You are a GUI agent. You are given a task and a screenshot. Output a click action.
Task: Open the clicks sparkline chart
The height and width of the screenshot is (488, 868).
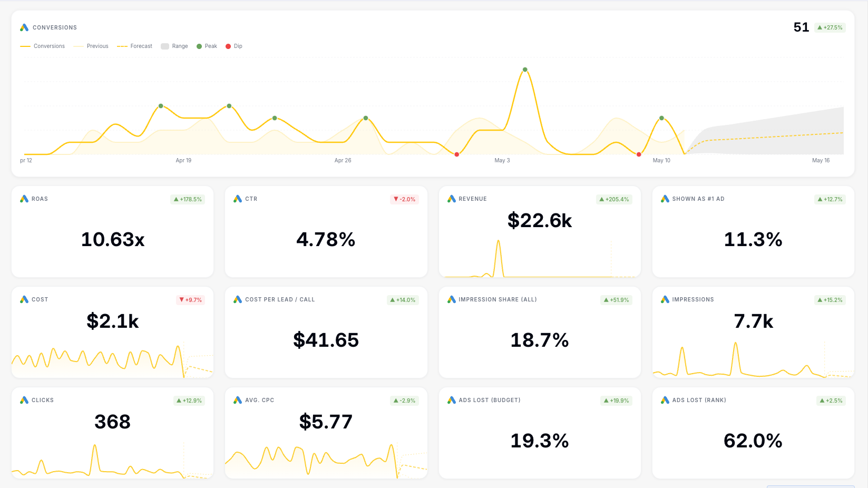[112, 461]
